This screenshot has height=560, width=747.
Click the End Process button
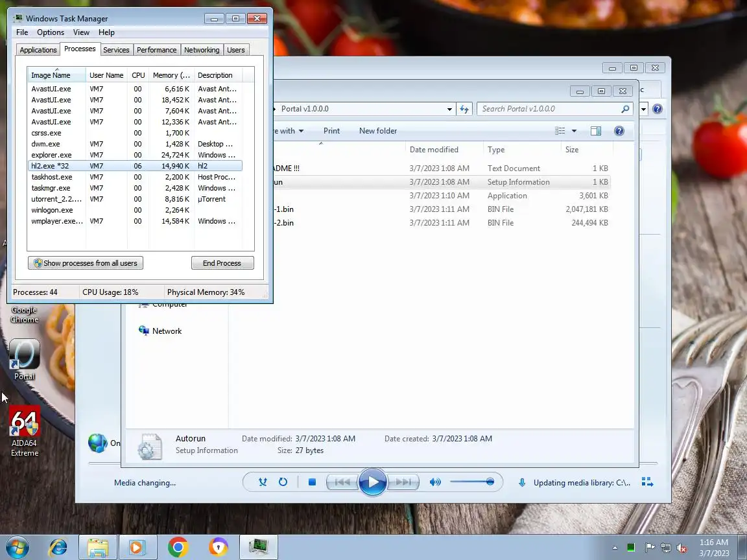[222, 263]
